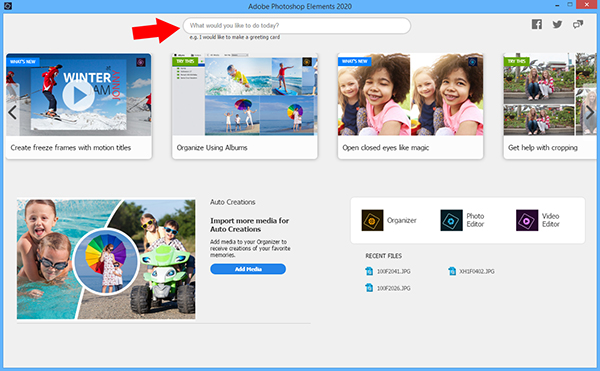
Task: Click file icon beside 100F2026.JPG
Action: [369, 288]
